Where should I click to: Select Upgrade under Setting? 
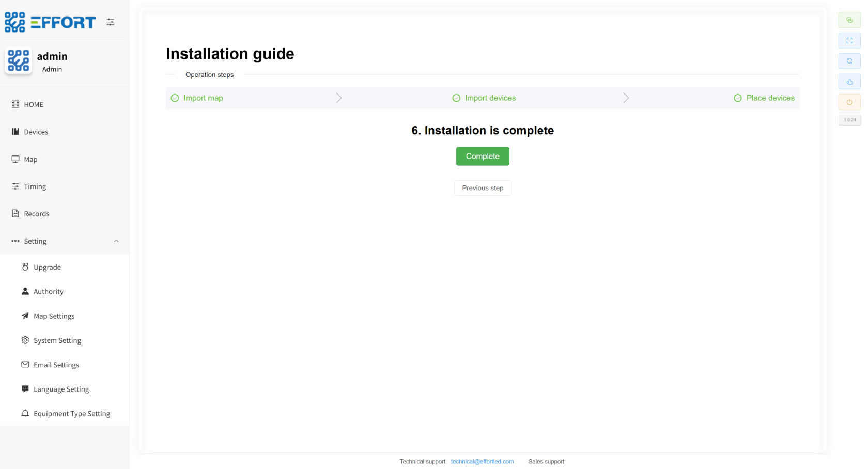click(47, 268)
